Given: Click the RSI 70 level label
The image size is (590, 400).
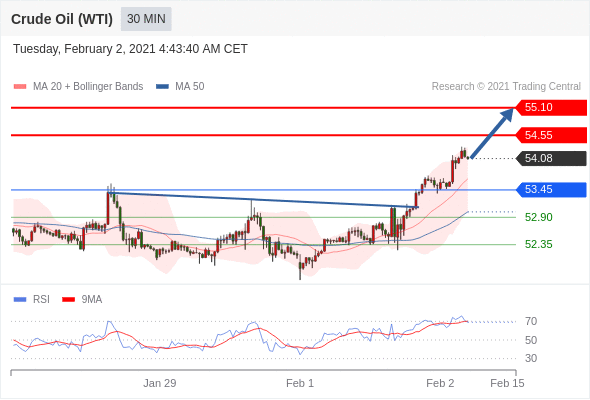Looking at the screenshot, I should [x=531, y=321].
